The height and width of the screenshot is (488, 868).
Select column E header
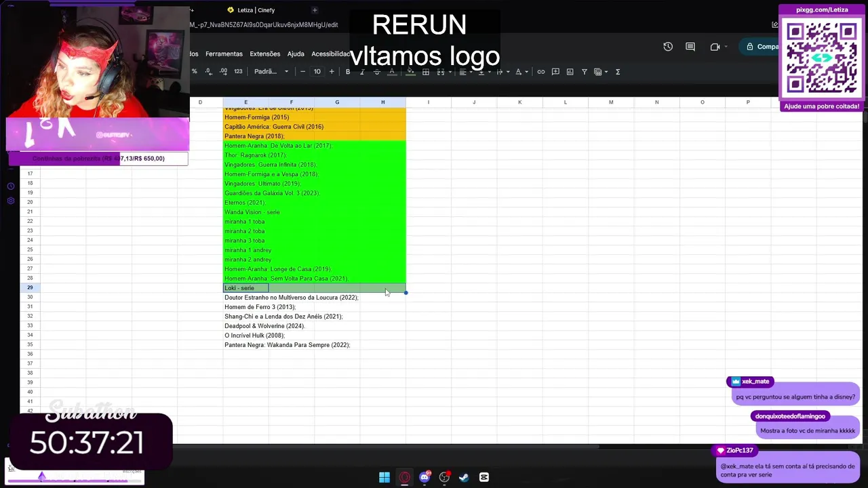(x=245, y=102)
